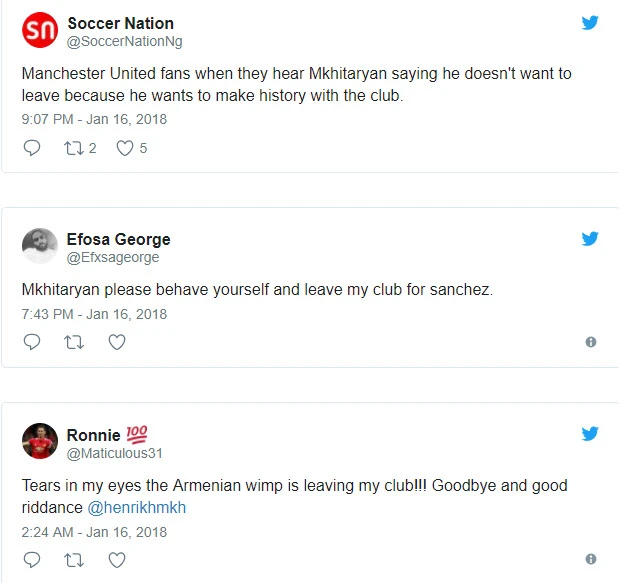Reply to Efosa George's tweet

[32, 342]
